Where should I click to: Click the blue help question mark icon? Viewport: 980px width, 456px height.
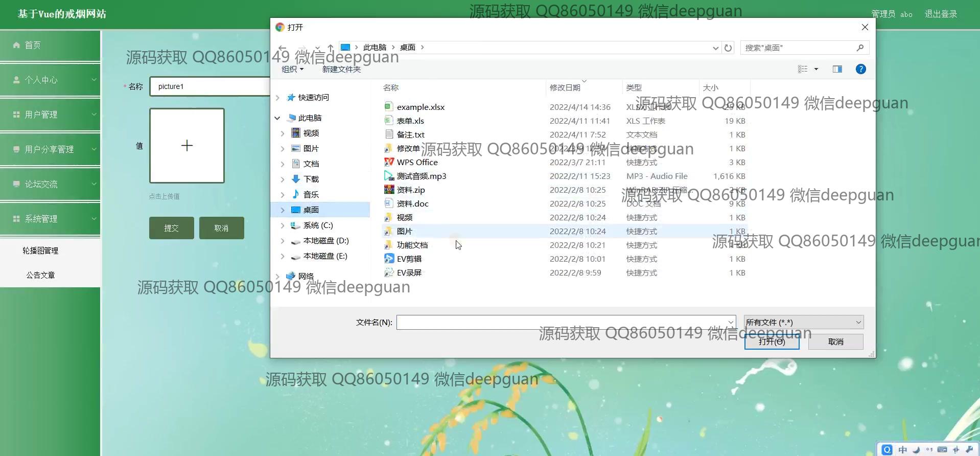(x=860, y=69)
